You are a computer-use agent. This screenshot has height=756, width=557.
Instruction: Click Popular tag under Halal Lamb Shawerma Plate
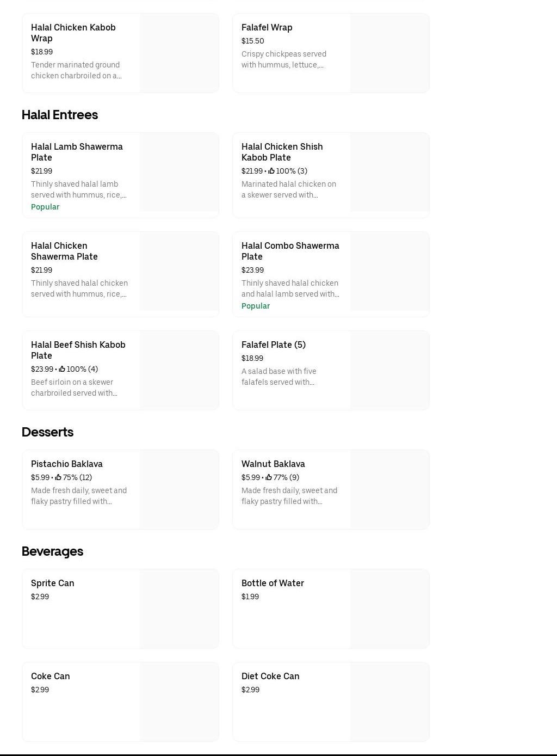click(x=45, y=207)
